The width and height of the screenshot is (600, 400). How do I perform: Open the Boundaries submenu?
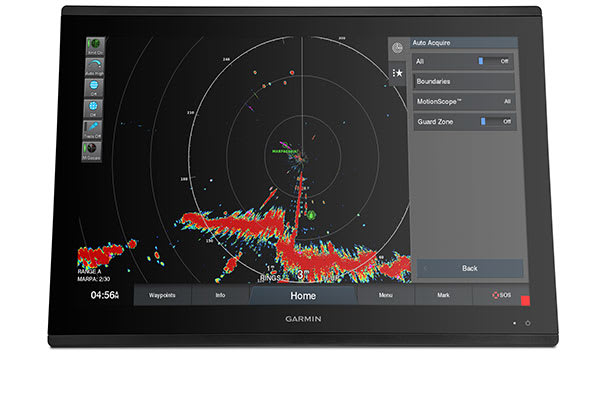pos(464,81)
